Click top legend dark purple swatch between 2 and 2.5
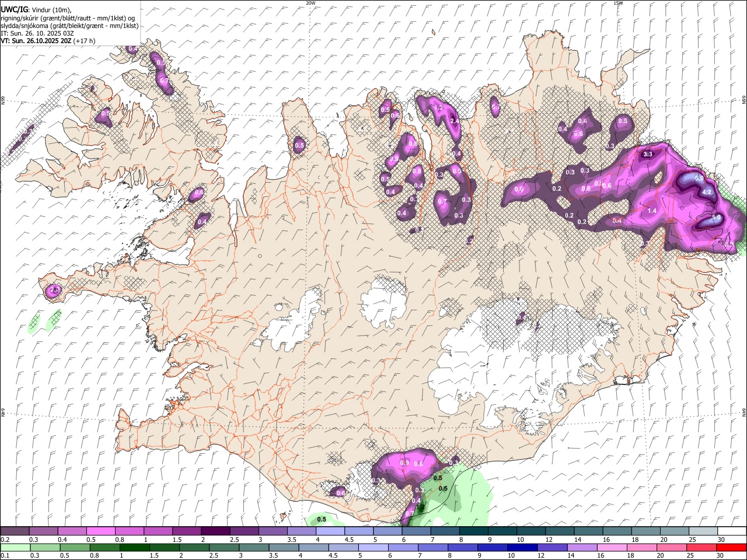 pos(215,531)
